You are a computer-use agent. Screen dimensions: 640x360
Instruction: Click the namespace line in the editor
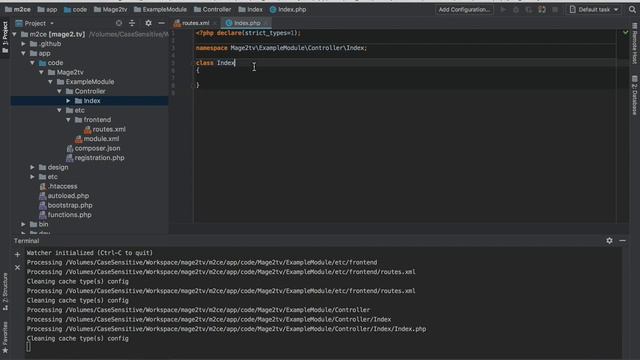[x=281, y=48]
